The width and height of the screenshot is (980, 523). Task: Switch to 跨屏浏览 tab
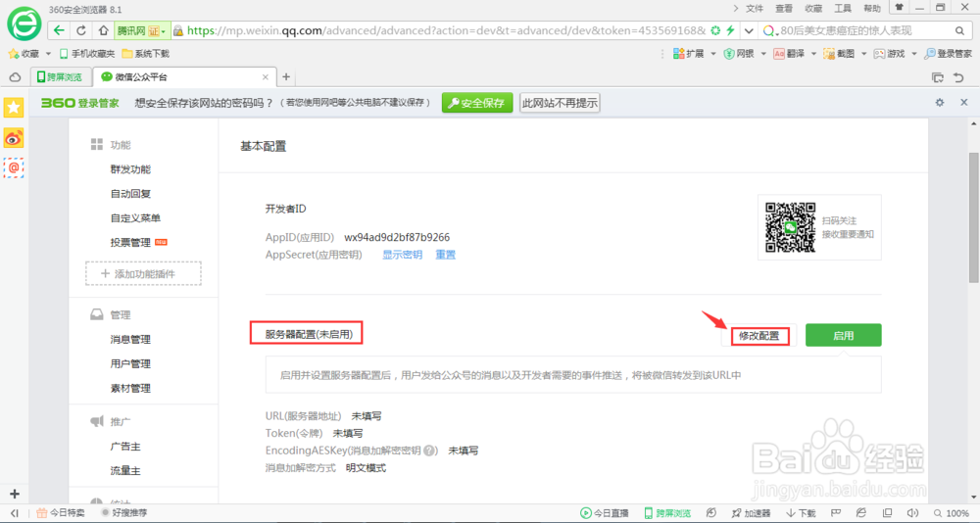tap(60, 76)
